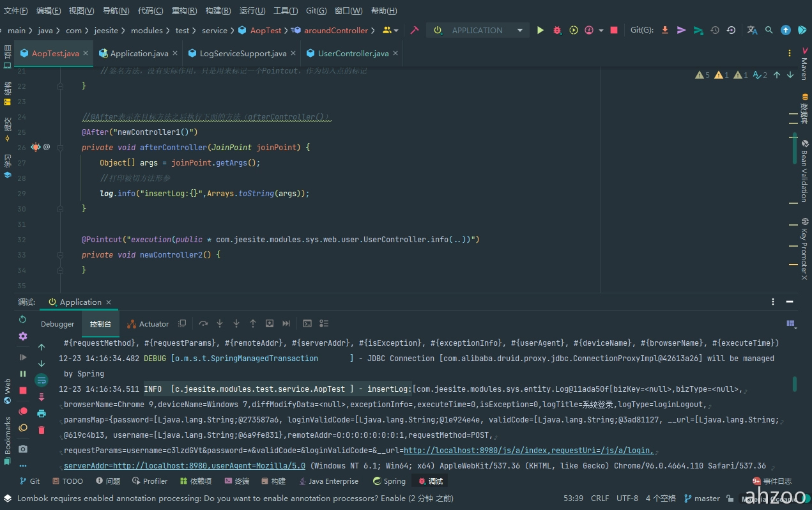Stop the running application with red square
The height and width of the screenshot is (510, 812).
[x=614, y=30]
